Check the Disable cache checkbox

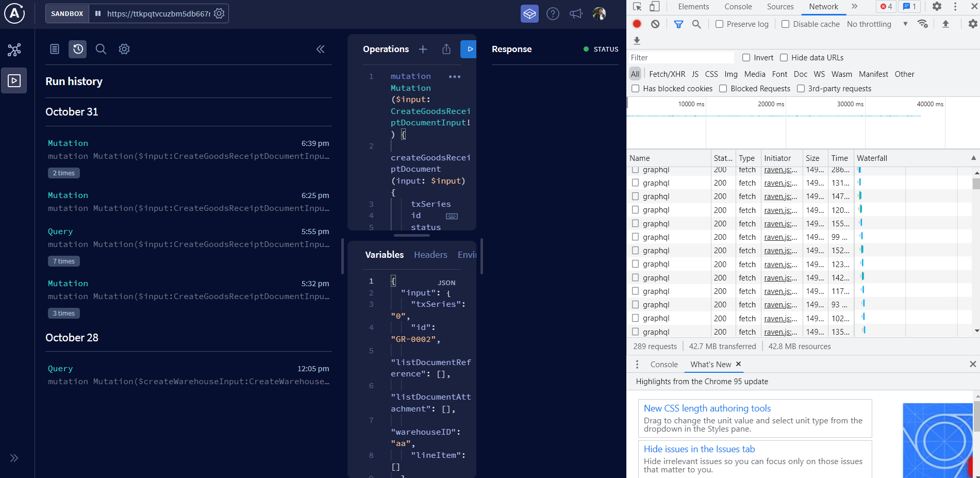(786, 24)
